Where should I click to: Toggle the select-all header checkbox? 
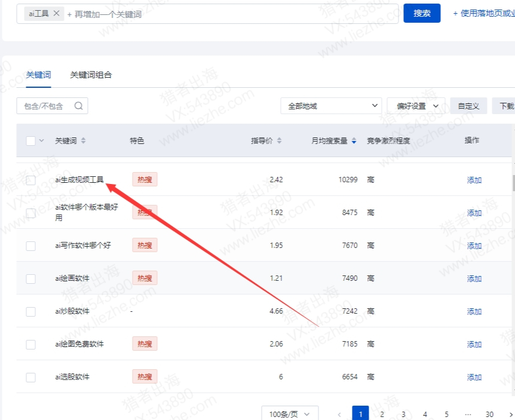coord(30,141)
